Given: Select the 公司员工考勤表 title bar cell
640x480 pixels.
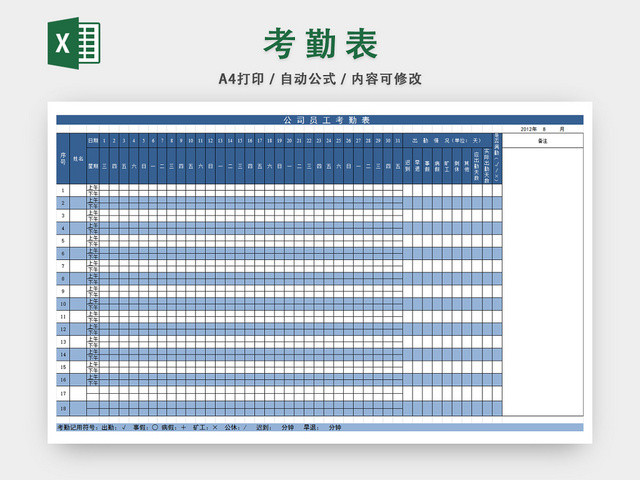Looking at the screenshot, I should (x=320, y=120).
